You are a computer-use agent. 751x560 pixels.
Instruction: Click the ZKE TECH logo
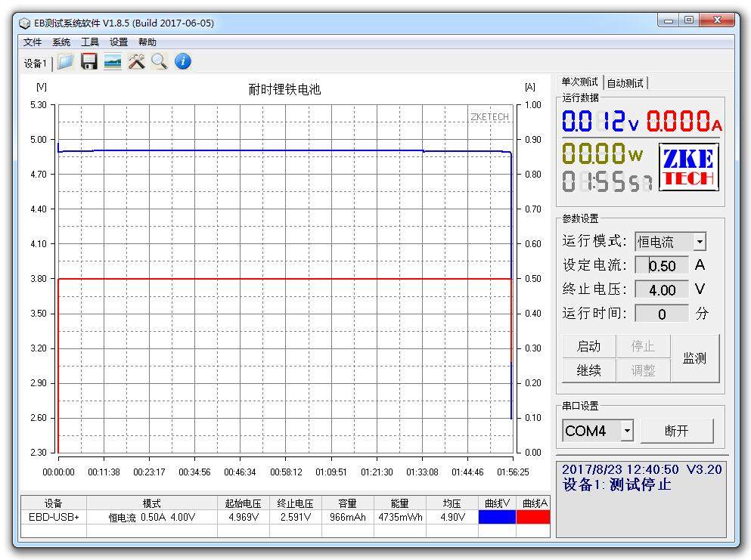click(x=688, y=167)
